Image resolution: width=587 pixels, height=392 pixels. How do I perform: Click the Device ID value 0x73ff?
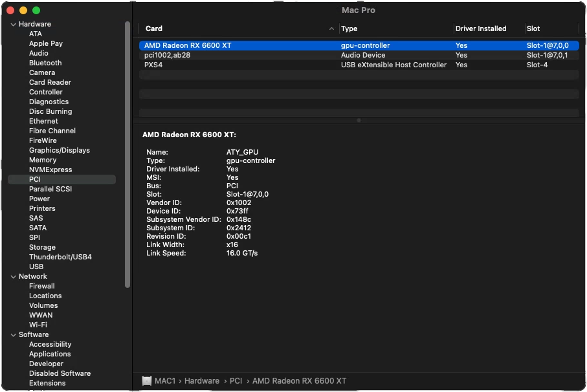[x=237, y=212]
